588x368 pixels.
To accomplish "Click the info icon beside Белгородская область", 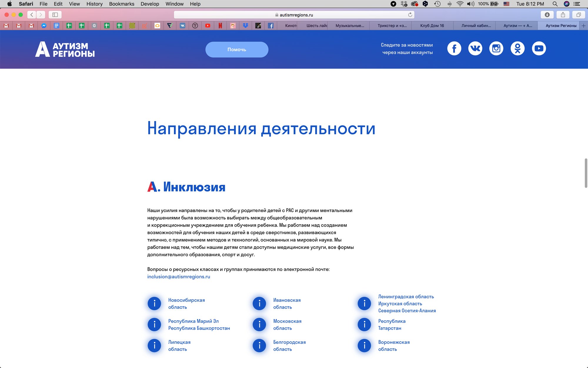I will coord(259,346).
